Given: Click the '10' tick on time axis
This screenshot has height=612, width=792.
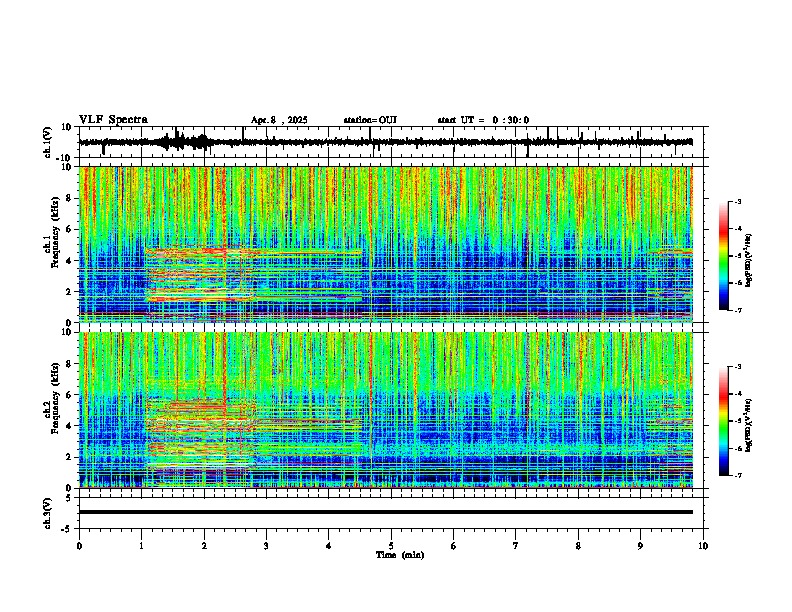Looking at the screenshot, I should tap(703, 546).
